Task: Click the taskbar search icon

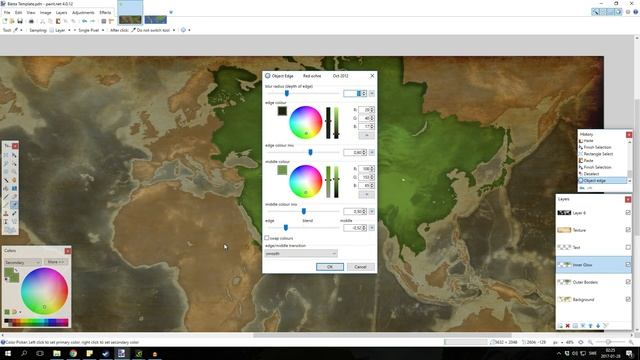Action: [24, 353]
